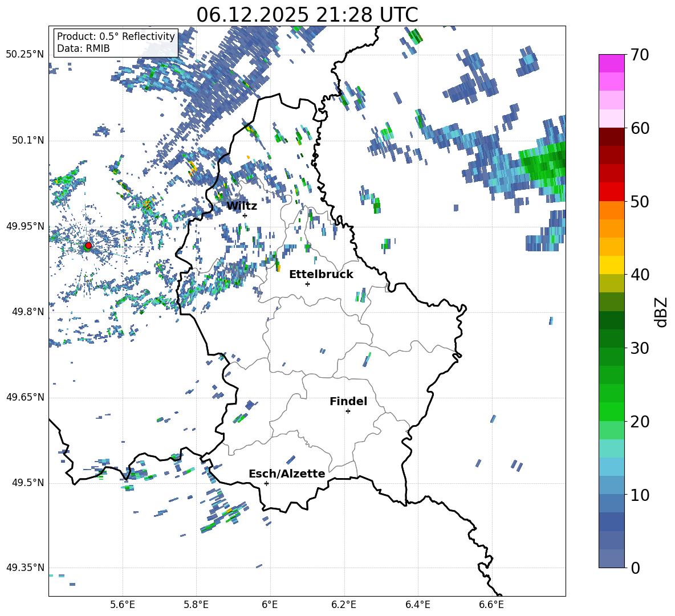This screenshot has width=675, height=616.
Task: Click the bright red colorbar swatch above 50
Action: pyautogui.click(x=611, y=192)
